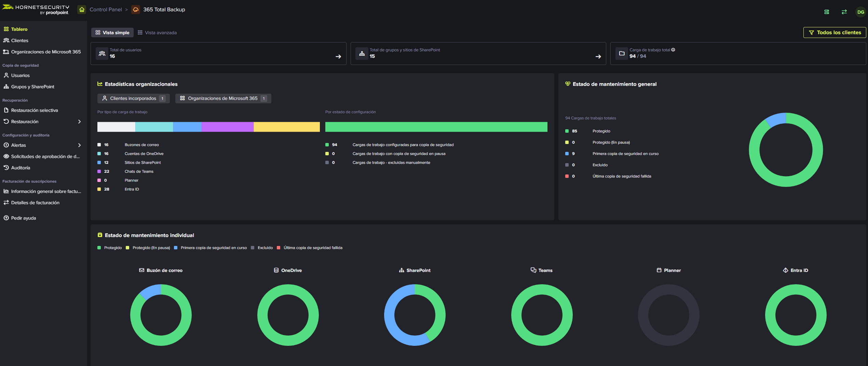
Task: Toggle the Organizaciones de Microsoft 365 filter
Action: click(223, 98)
